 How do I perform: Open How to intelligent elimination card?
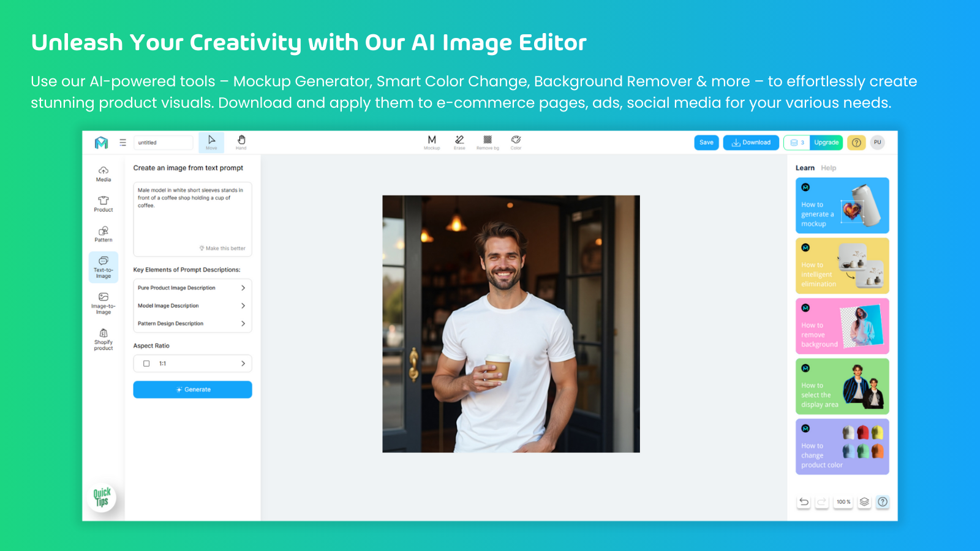point(842,266)
